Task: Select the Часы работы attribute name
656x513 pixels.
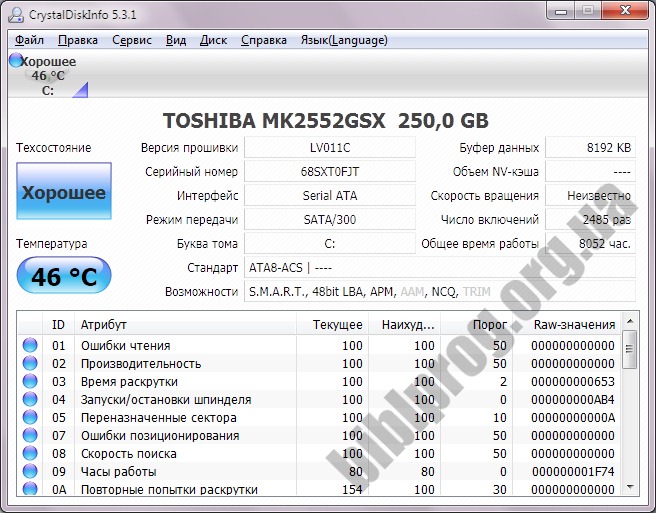Action: point(118,472)
